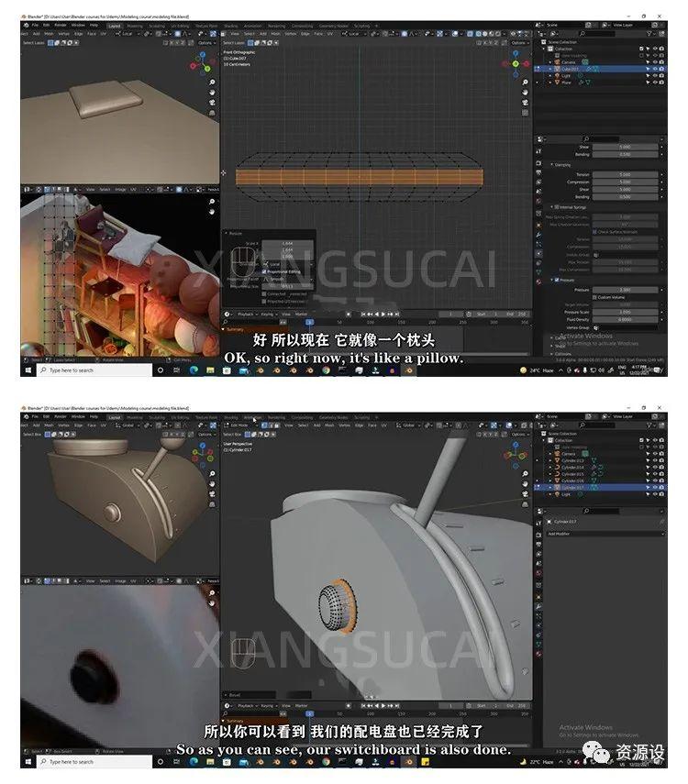The image size is (688, 784).
Task: Pan hand icon in top screenshot's front orthographic viewport
Action: coord(525,93)
